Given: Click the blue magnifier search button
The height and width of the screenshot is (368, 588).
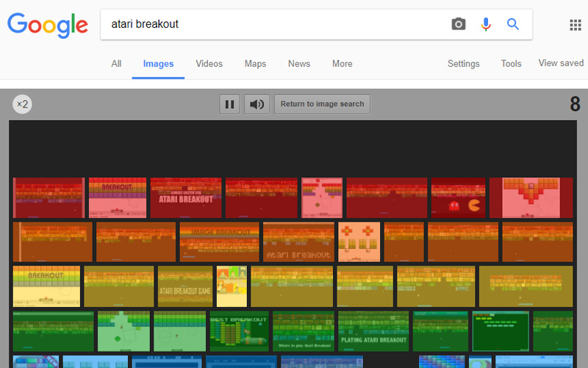Looking at the screenshot, I should point(512,24).
